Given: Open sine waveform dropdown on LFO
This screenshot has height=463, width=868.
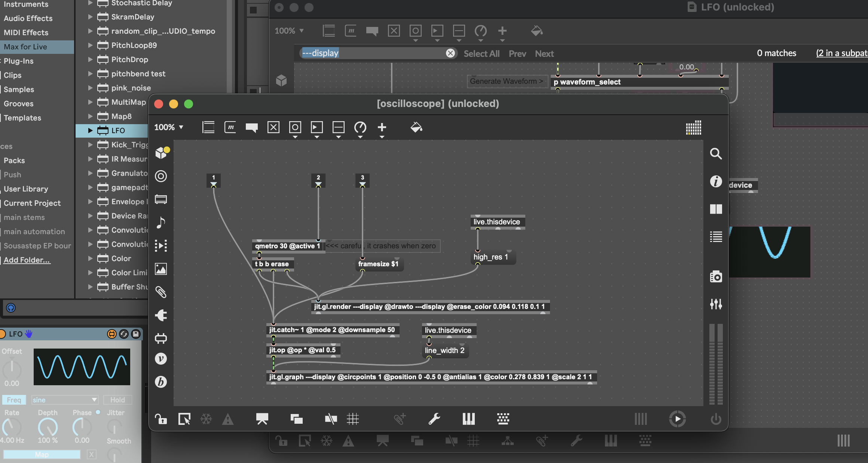Looking at the screenshot, I should click(x=65, y=400).
